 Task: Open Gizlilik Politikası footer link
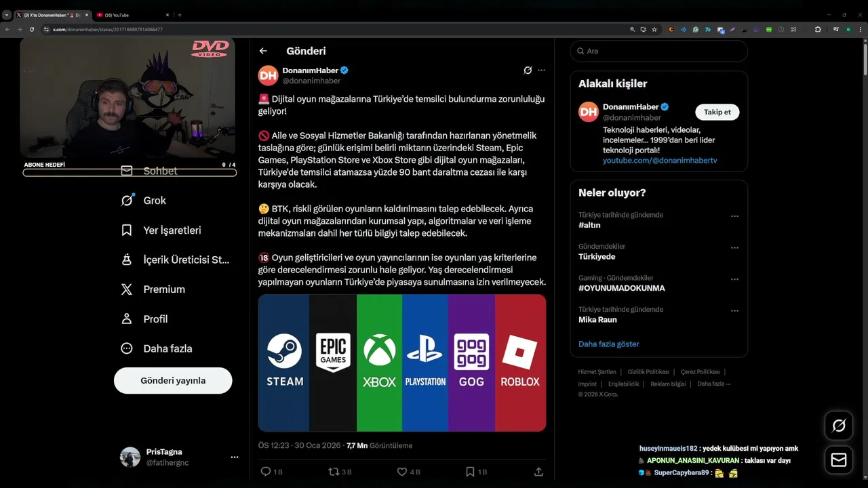tap(648, 372)
